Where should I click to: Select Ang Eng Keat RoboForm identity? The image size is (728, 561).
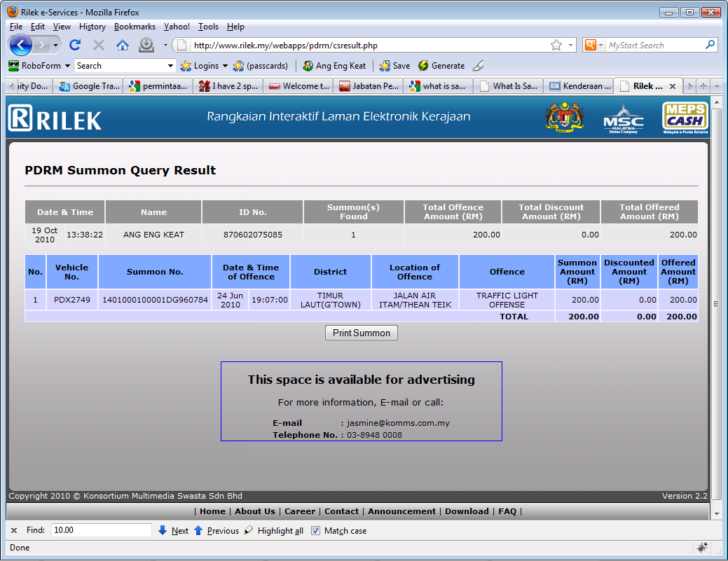(x=334, y=66)
